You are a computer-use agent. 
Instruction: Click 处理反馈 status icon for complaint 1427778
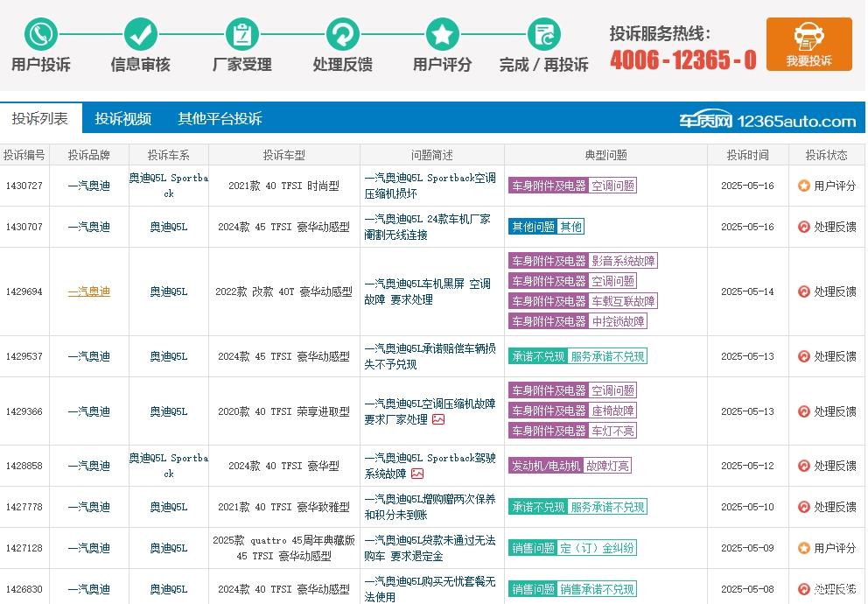click(x=804, y=507)
